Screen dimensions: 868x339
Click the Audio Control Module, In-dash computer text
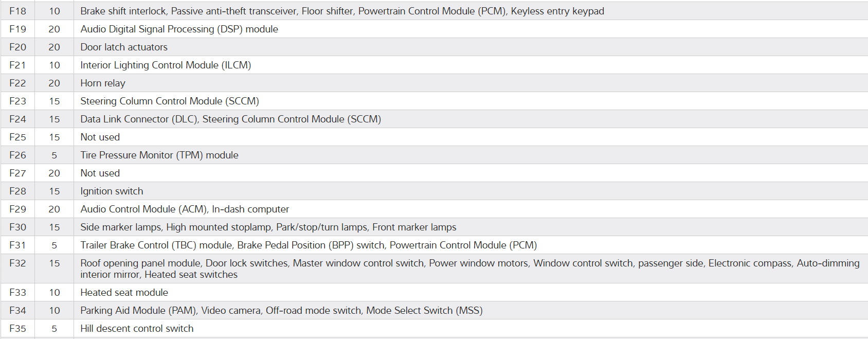tap(185, 209)
